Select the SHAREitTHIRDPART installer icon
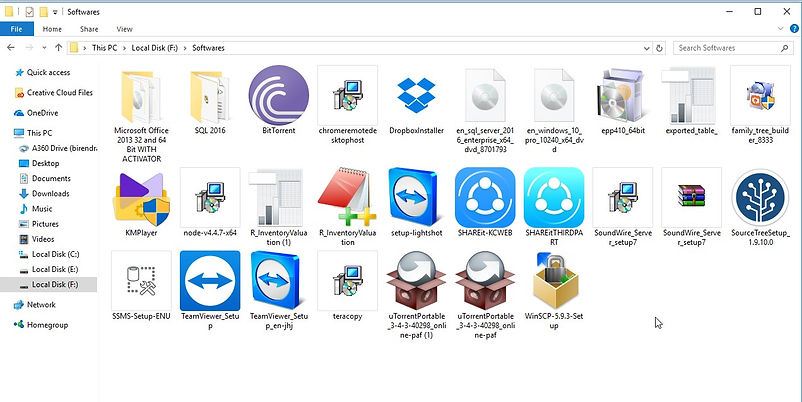Image resolution: width=802 pixels, height=402 pixels. coord(554,197)
